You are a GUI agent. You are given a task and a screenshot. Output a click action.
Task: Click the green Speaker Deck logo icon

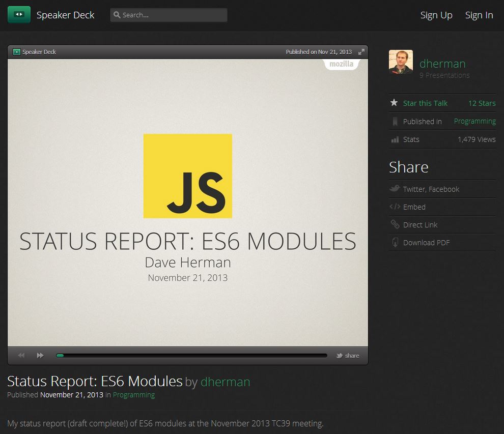click(19, 14)
